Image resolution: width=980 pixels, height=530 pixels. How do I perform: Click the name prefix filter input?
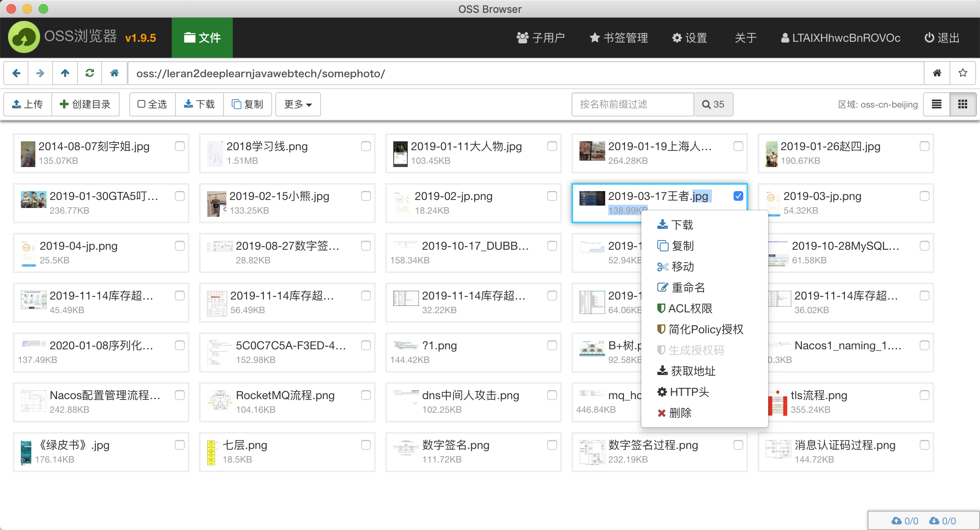(632, 104)
